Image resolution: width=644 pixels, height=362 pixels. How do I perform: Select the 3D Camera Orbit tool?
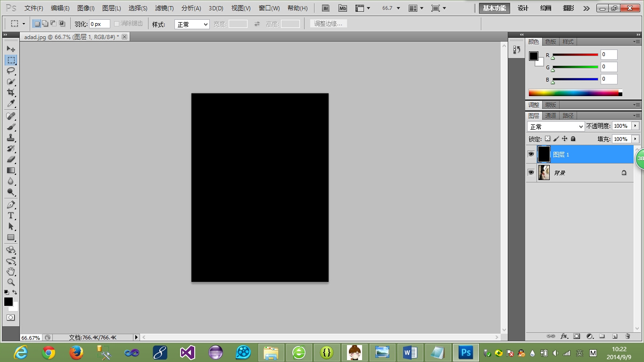pos(11,261)
